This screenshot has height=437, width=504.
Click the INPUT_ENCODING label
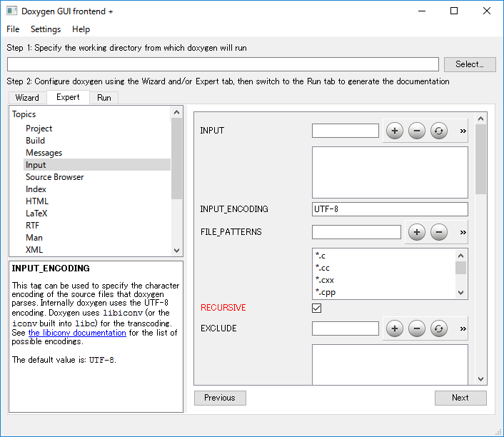[234, 209]
